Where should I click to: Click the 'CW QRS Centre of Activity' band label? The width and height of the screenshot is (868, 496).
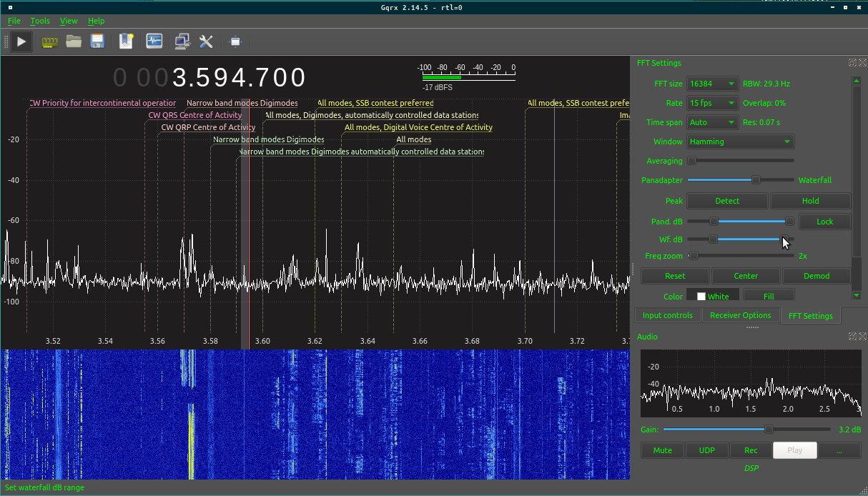pos(195,115)
